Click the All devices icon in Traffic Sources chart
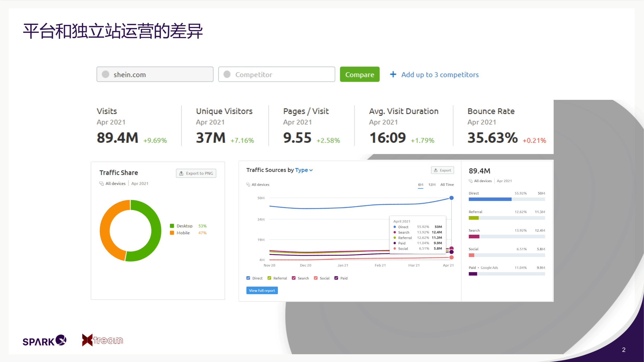644x362 pixels. tap(248, 185)
